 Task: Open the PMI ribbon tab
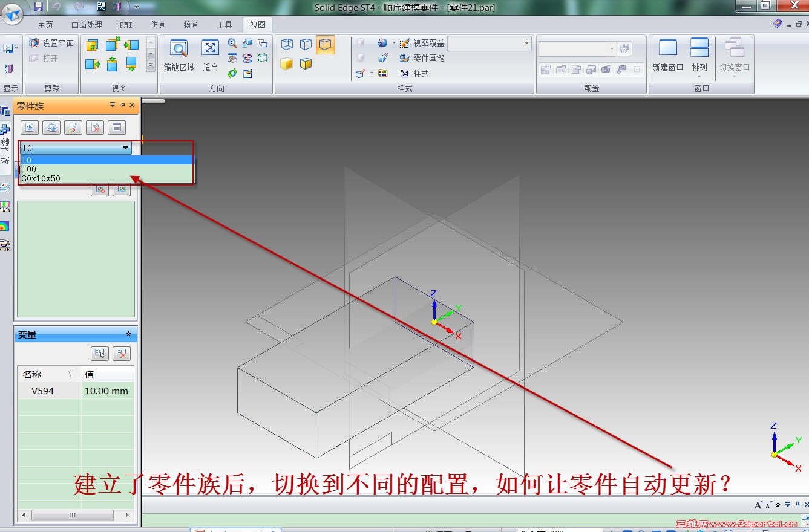coord(126,25)
